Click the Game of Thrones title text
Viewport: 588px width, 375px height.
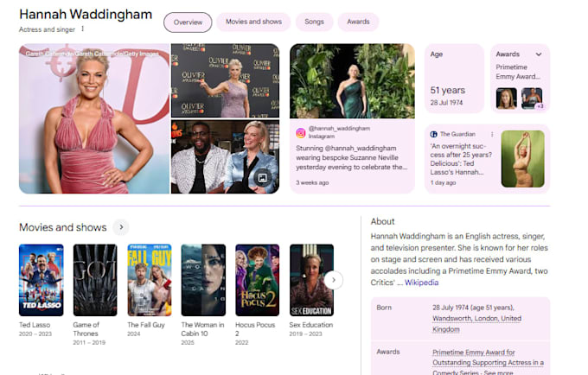click(86, 329)
